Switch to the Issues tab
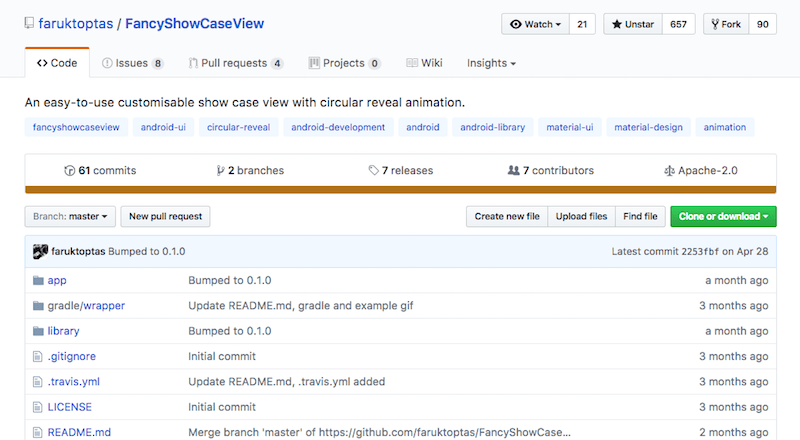This screenshot has width=800, height=440. point(132,63)
